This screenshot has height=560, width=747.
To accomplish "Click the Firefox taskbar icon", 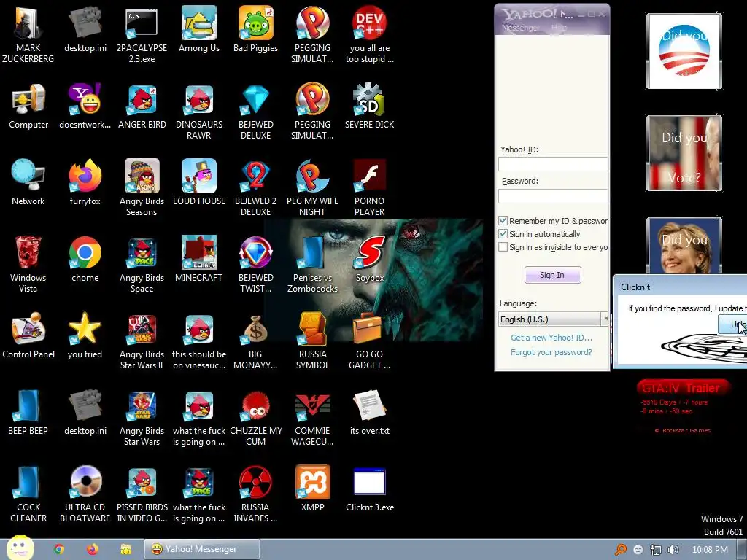I will tap(93, 549).
